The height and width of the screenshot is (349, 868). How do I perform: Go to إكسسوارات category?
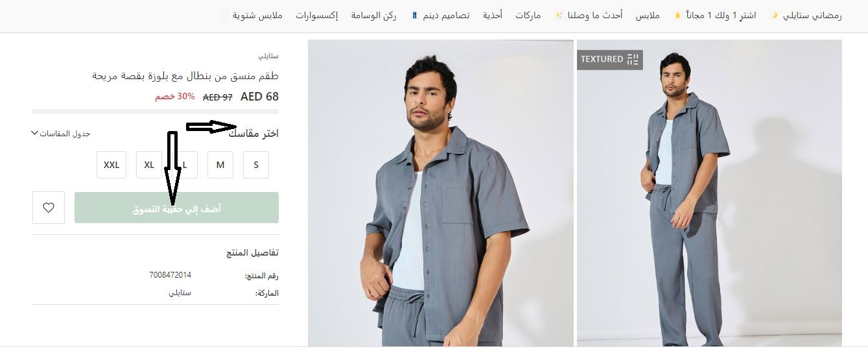(x=316, y=15)
